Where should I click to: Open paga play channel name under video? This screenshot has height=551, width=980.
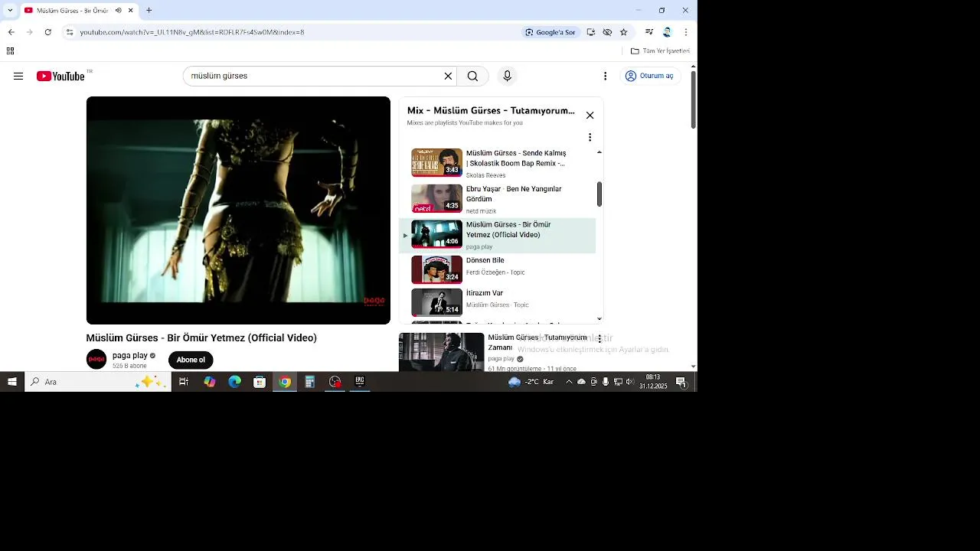(130, 355)
